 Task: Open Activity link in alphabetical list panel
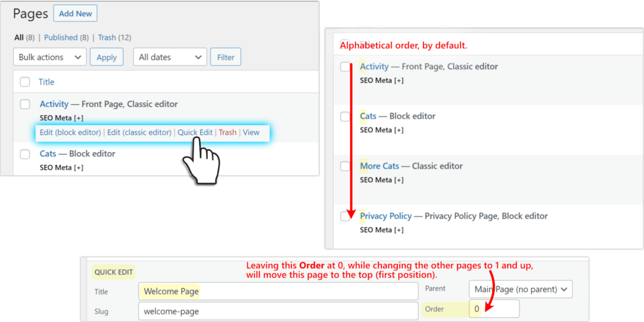pyautogui.click(x=374, y=66)
